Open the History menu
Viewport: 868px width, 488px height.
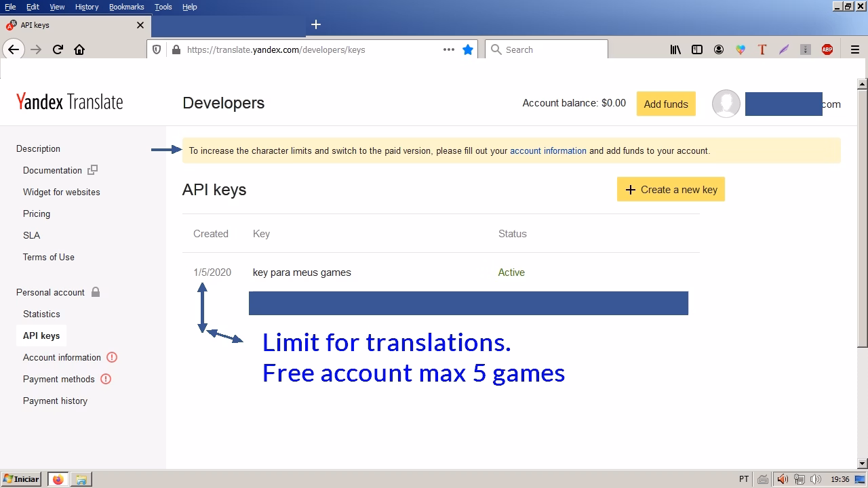(x=87, y=7)
